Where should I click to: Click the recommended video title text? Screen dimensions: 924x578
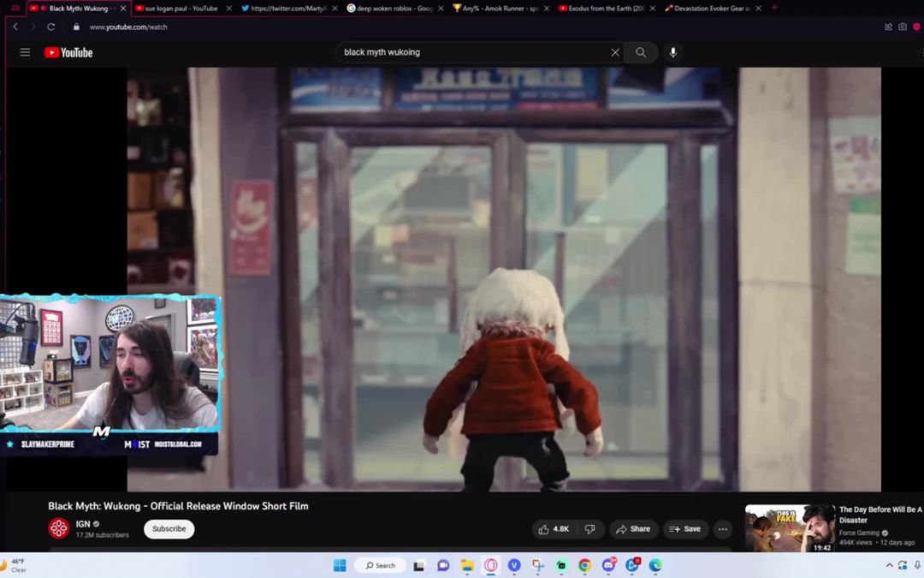pyautogui.click(x=880, y=515)
